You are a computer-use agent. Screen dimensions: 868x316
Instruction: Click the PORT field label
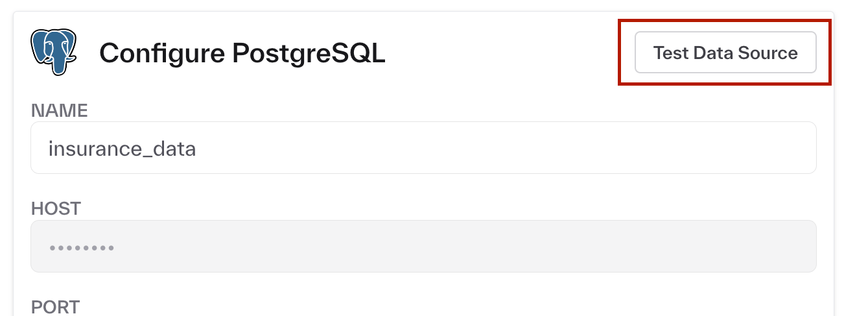tap(55, 306)
